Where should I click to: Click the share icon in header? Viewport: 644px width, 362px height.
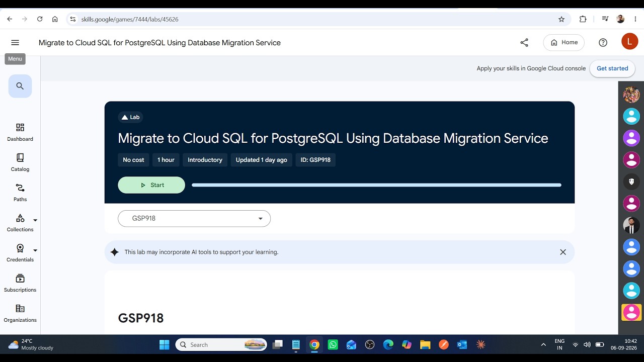pyautogui.click(x=524, y=43)
